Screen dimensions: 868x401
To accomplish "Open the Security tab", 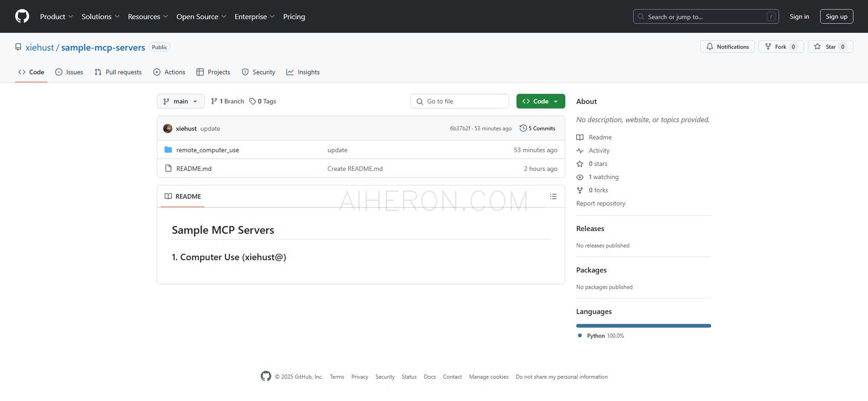I will click(x=258, y=72).
